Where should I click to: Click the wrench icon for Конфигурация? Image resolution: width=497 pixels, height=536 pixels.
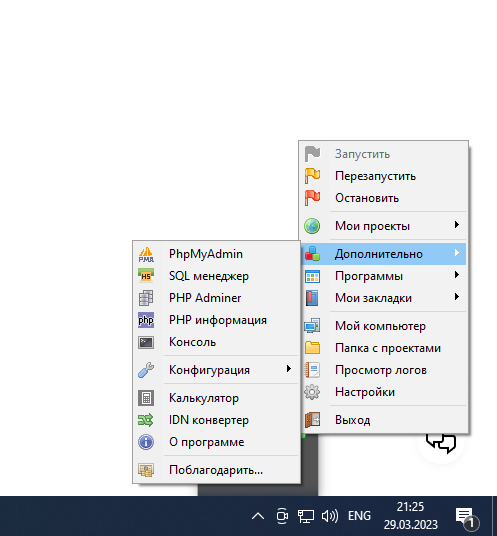pyautogui.click(x=146, y=370)
